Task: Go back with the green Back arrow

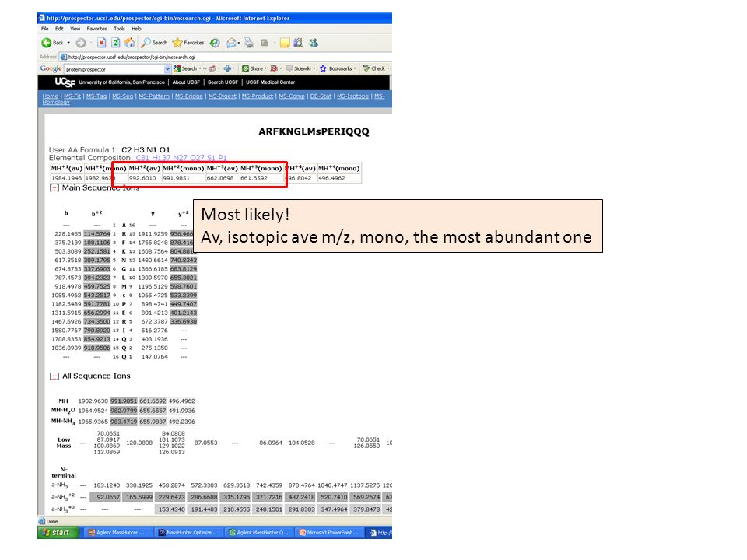Action: pyautogui.click(x=46, y=43)
